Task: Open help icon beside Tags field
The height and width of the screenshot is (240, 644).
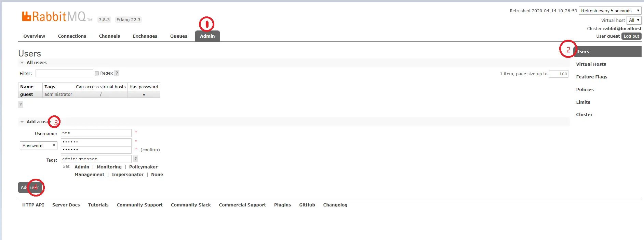Action: [136, 159]
